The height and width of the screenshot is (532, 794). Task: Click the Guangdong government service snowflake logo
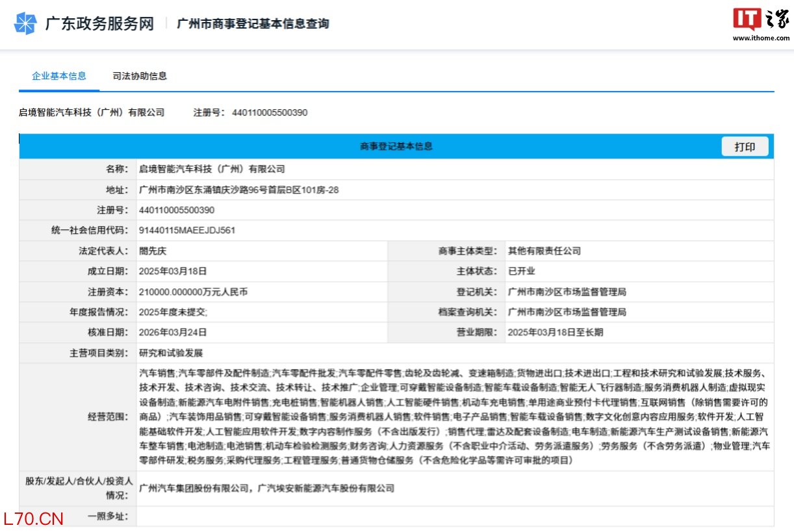click(25, 24)
